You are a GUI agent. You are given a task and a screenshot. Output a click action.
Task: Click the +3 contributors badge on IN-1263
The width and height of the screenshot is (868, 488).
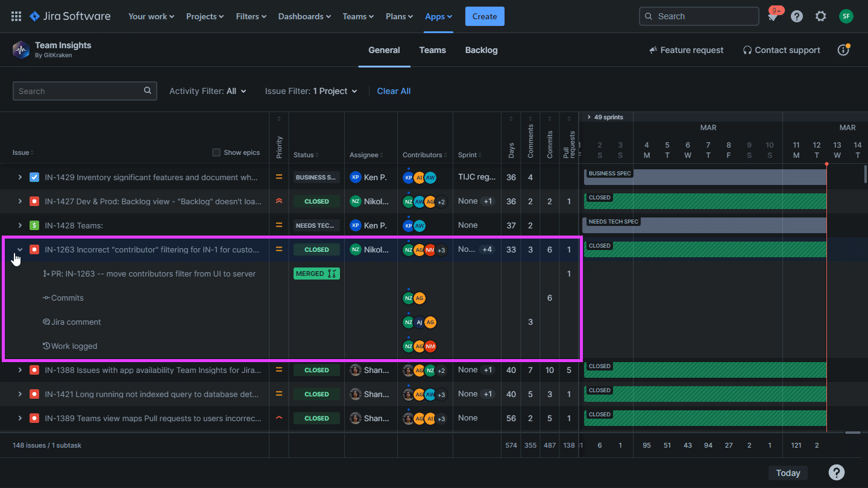[x=441, y=250]
